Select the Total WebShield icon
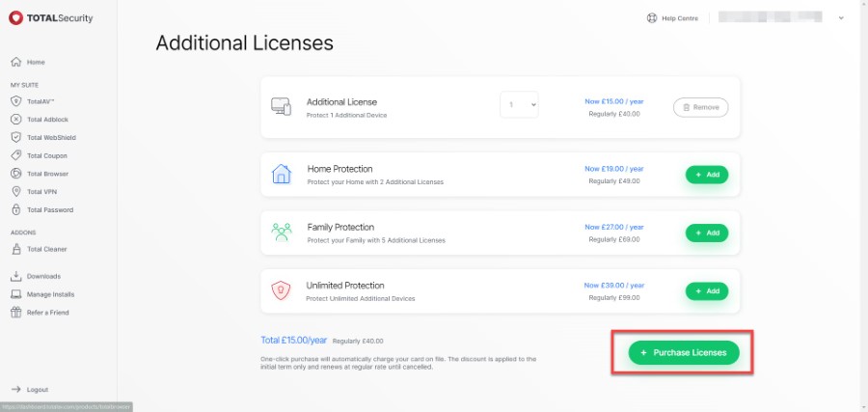 pyautogui.click(x=15, y=137)
